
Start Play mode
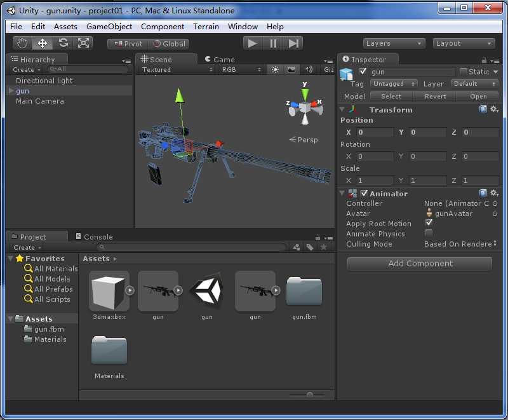252,43
